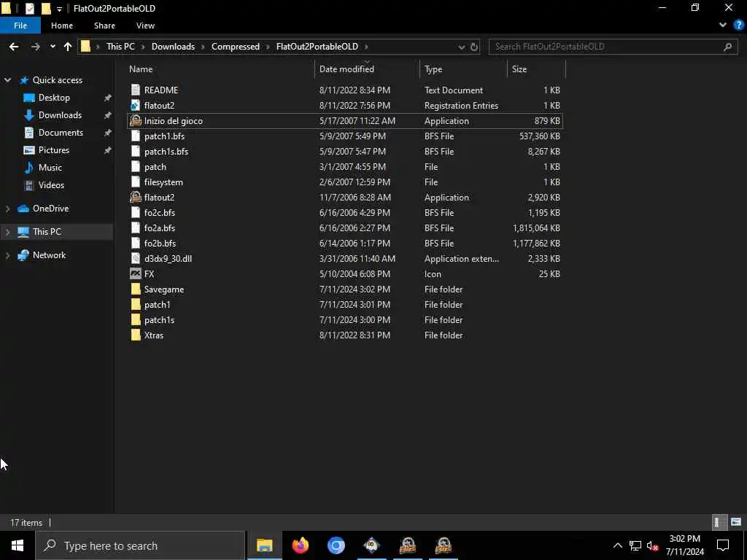
Task: Go up one folder level
Action: (x=68, y=47)
